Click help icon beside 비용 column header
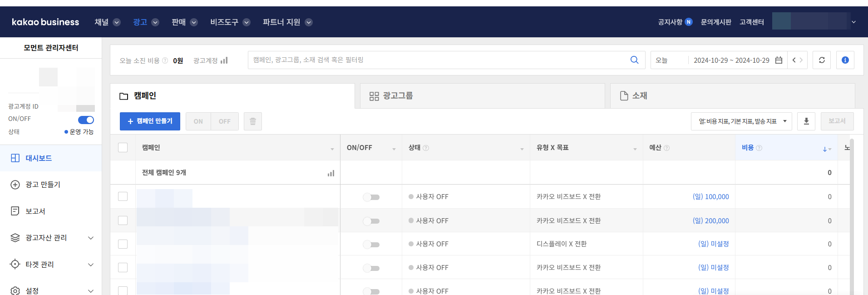Image resolution: width=868 pixels, height=295 pixels. 759,148
